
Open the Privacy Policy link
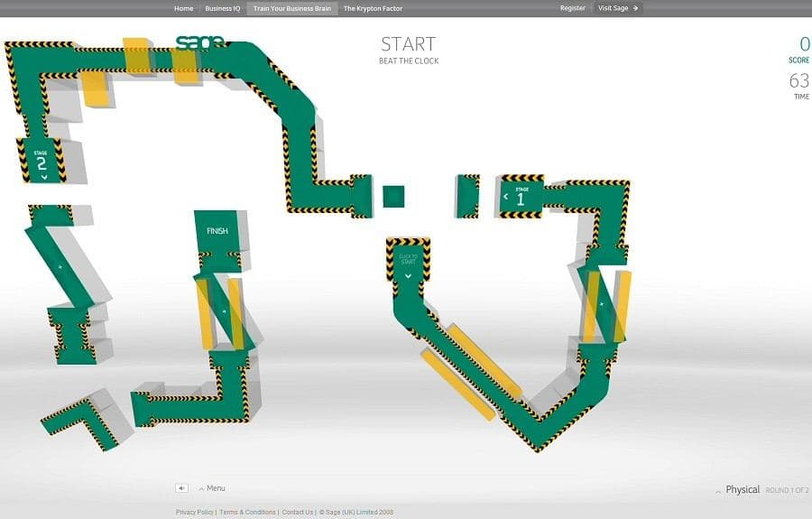[x=194, y=513]
